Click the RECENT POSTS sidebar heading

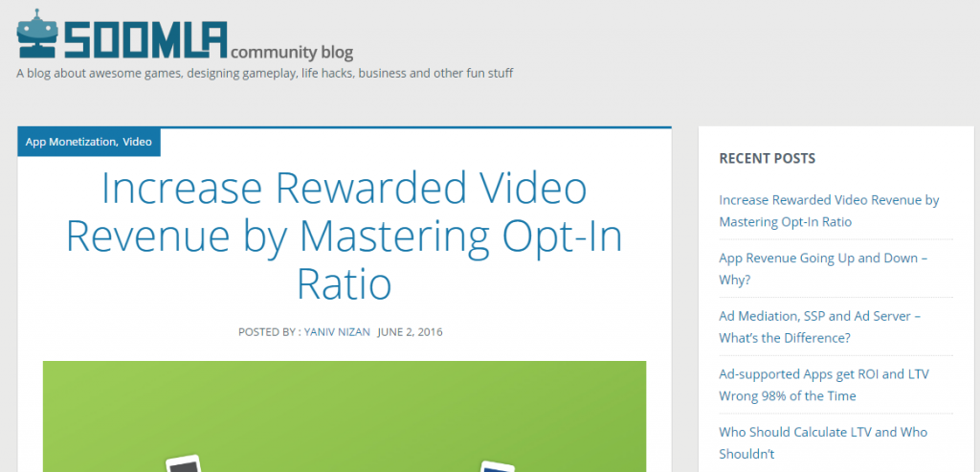click(x=767, y=158)
